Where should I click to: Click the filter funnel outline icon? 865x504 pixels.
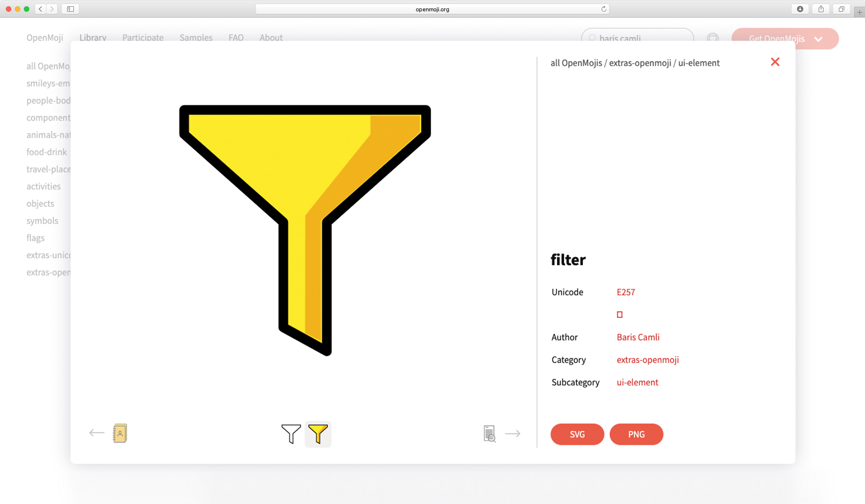291,433
